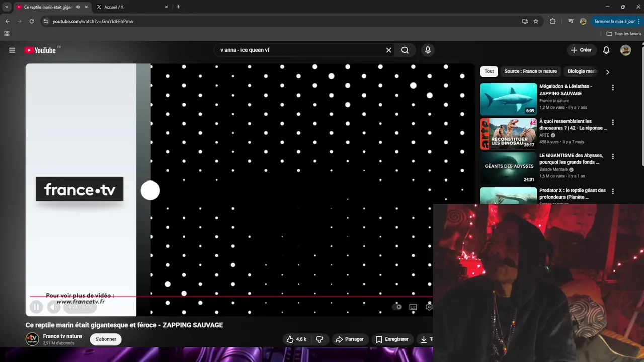Subscribe with the S'abonner button
Screen dimensions: 644x362
coord(106,339)
